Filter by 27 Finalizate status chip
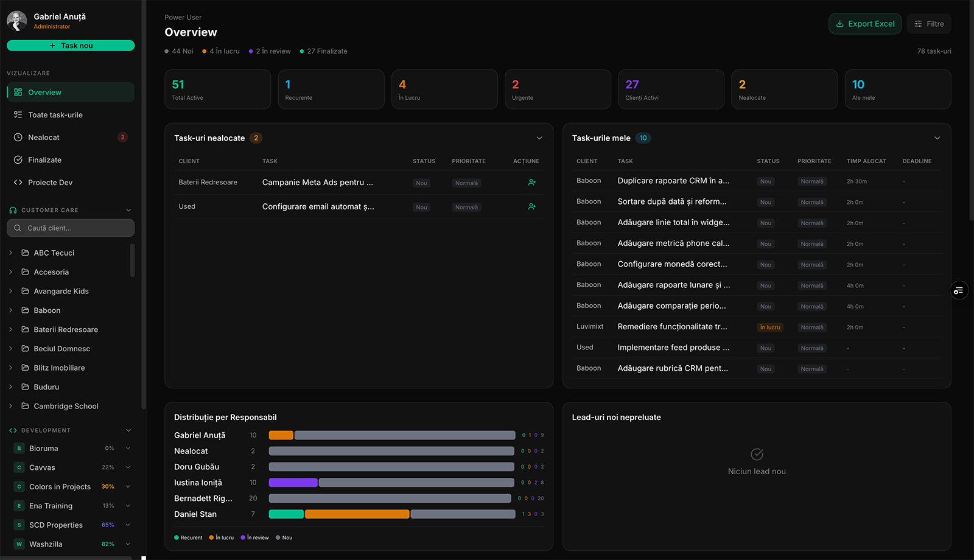Screen dimensions: 974x560 tap(323, 51)
